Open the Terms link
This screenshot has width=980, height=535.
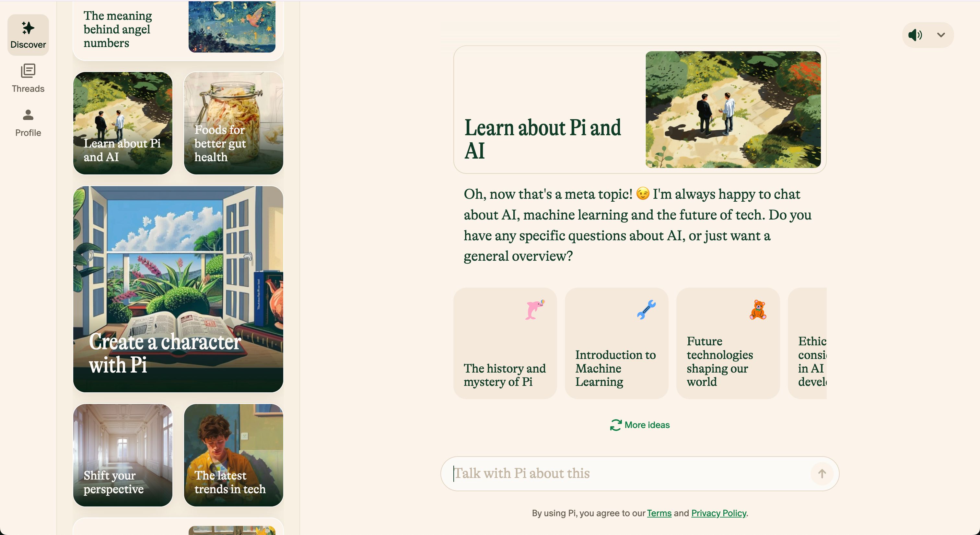click(659, 513)
